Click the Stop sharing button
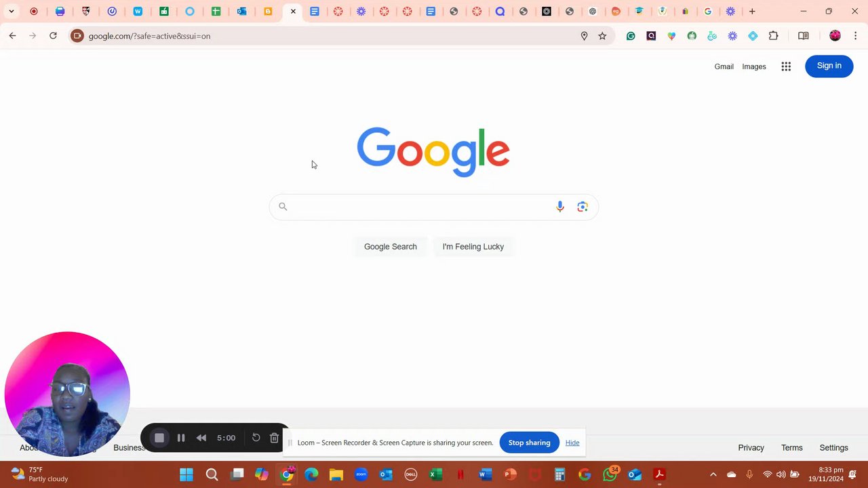This screenshot has width=868, height=488. coord(529,443)
